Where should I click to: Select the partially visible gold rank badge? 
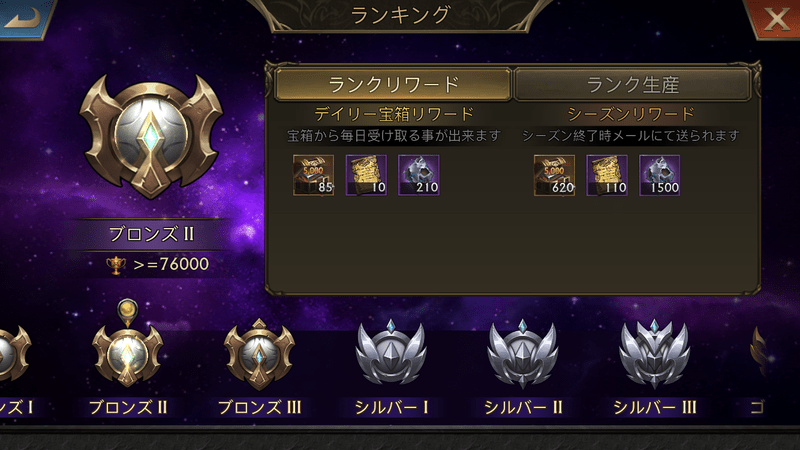[x=758, y=353]
